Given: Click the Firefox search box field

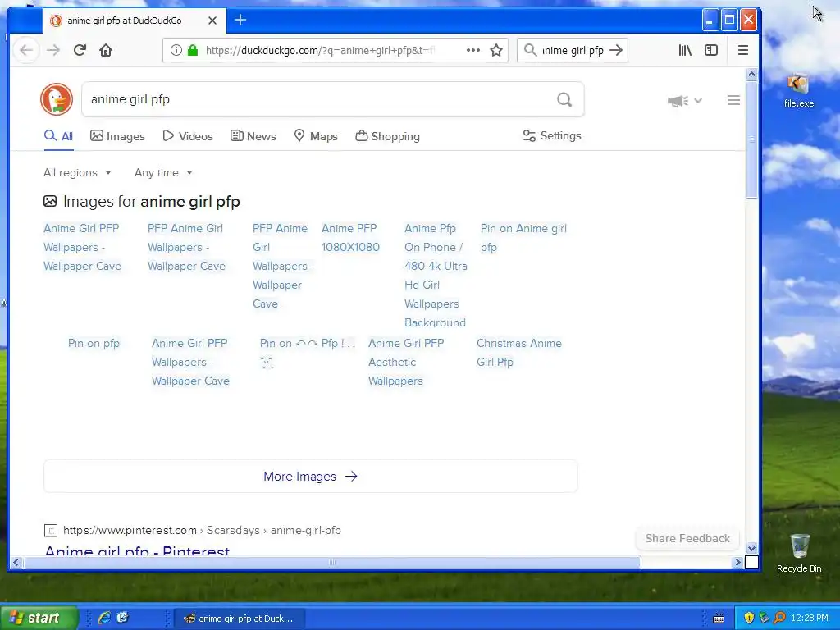Looking at the screenshot, I should [x=573, y=50].
